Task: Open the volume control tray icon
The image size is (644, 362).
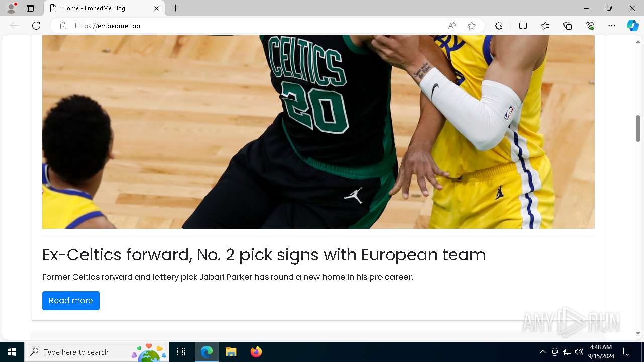Action: (x=579, y=352)
